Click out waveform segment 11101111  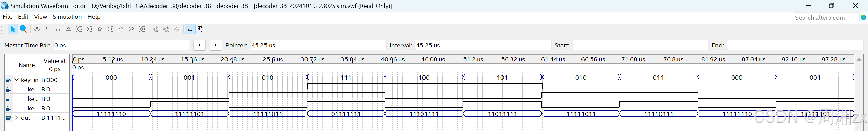[424, 114]
